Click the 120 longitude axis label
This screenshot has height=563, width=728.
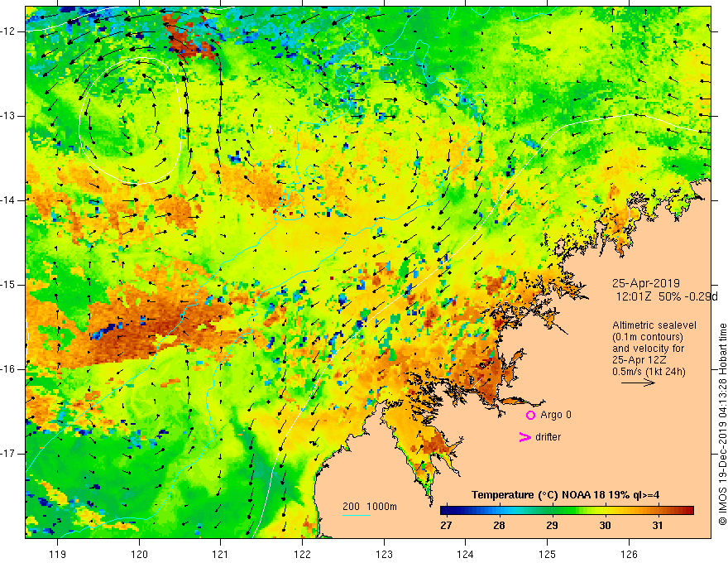tap(139, 554)
